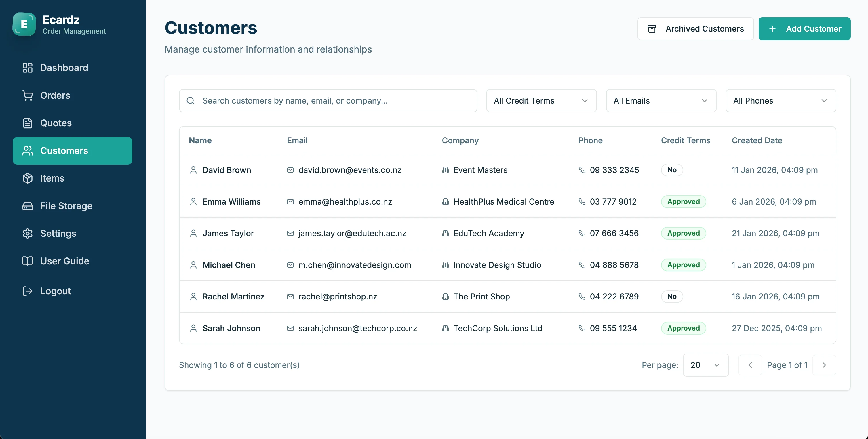The image size is (868, 439).
Task: Click the person icon beside Emma Williams
Action: point(193,202)
